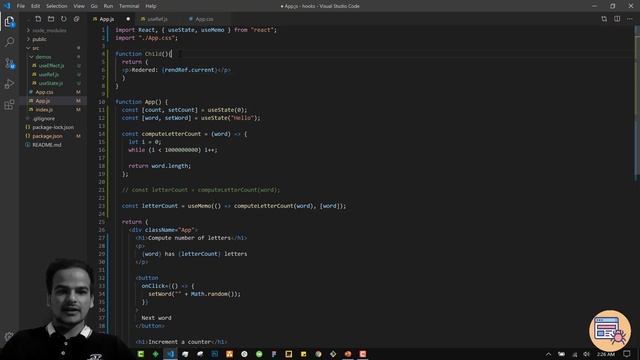Click New File icon in Explorer header

point(38,19)
